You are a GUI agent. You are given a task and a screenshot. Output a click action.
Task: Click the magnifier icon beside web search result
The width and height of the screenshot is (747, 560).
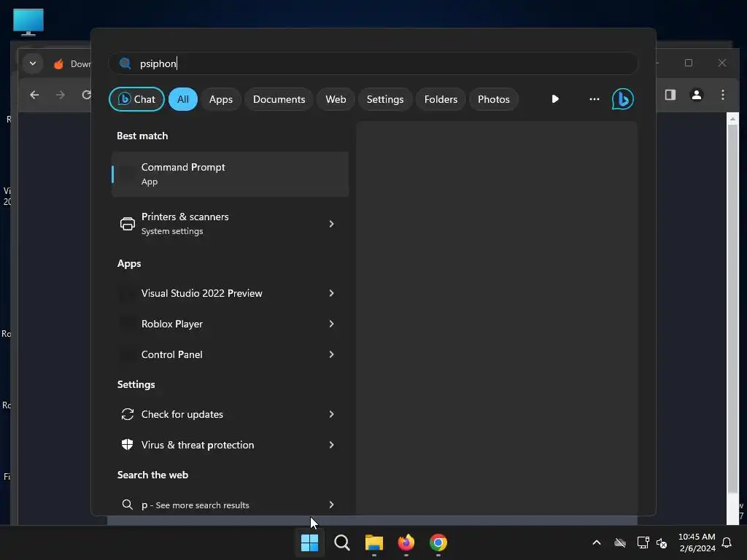tap(127, 505)
